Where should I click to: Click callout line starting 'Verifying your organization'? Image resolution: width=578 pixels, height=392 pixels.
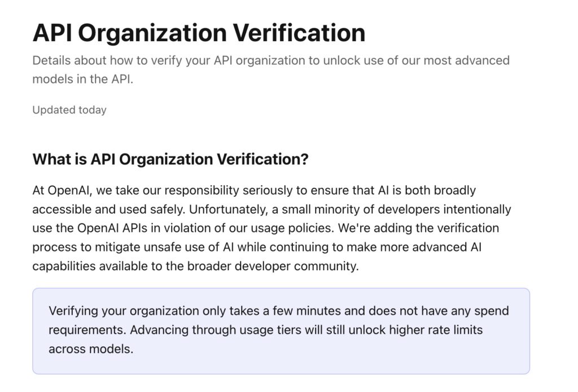(279, 311)
